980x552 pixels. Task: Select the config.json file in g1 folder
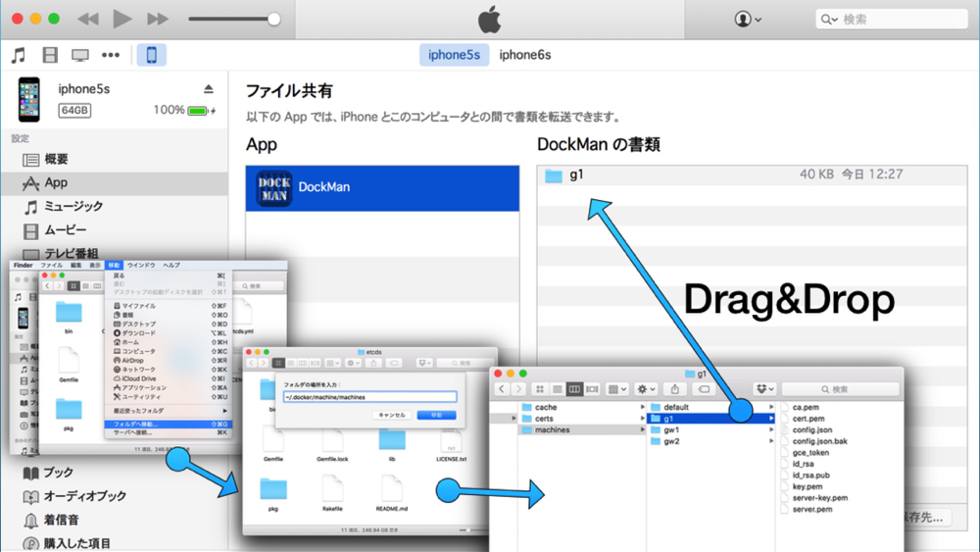click(x=811, y=430)
